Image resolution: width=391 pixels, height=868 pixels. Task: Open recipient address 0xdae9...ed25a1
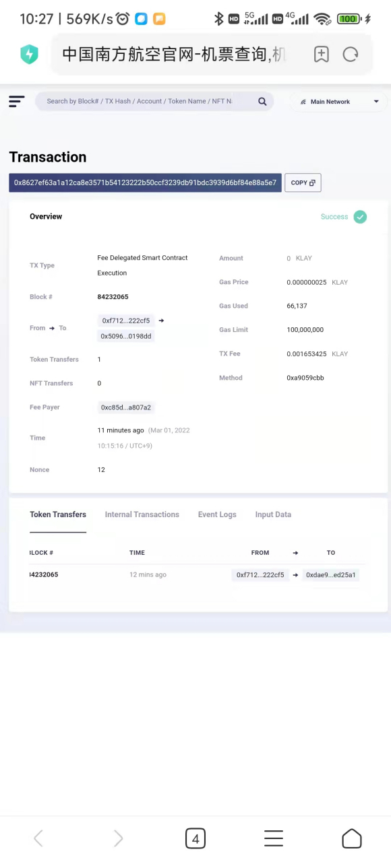[330, 575]
